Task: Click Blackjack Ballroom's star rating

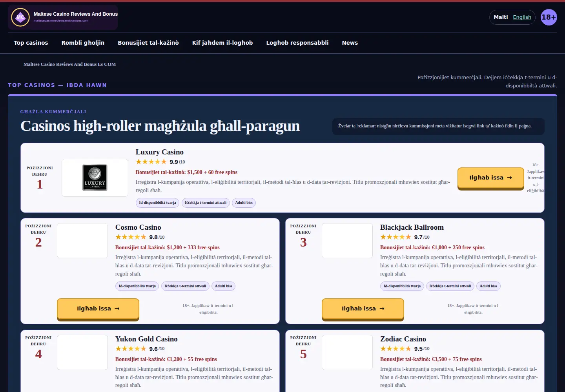Action: (x=395, y=237)
